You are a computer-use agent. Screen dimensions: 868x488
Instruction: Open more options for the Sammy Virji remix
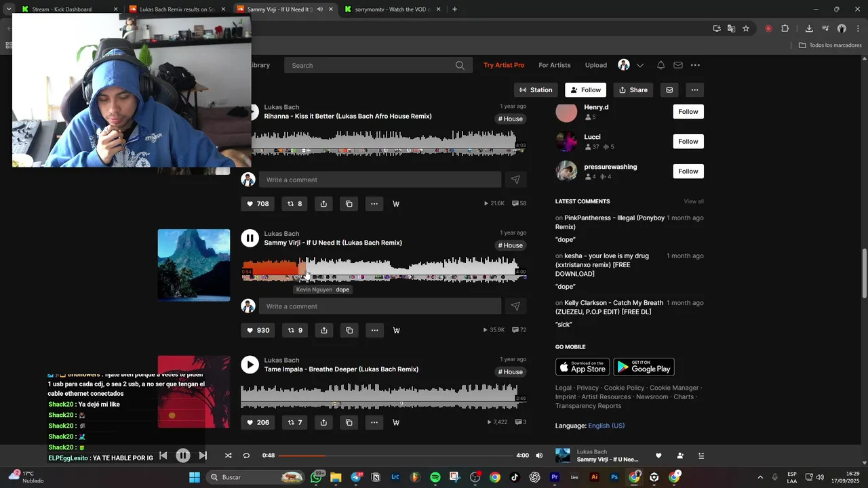374,330
